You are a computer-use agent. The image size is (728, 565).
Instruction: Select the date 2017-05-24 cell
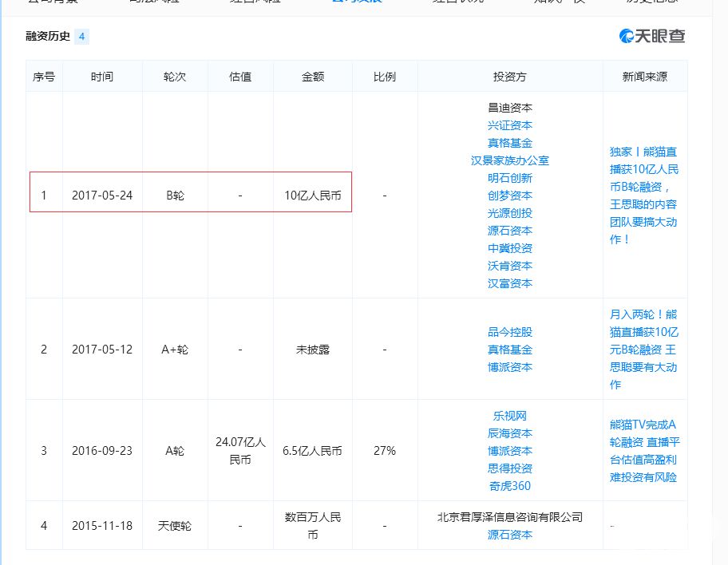coord(102,196)
